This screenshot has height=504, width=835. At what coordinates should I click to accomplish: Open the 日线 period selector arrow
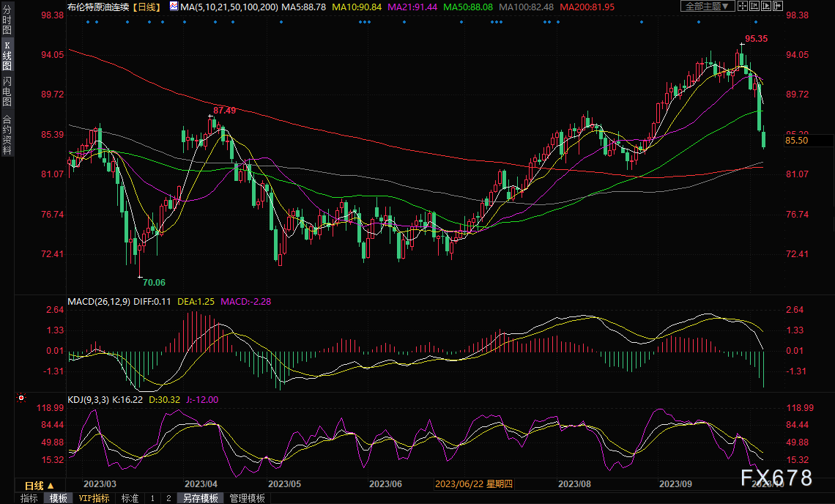[51, 486]
